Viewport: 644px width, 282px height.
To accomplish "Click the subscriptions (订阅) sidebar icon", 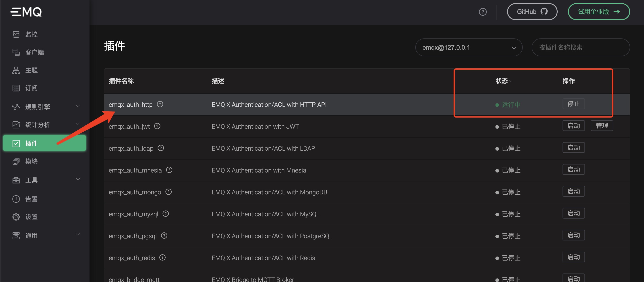I will [x=16, y=88].
